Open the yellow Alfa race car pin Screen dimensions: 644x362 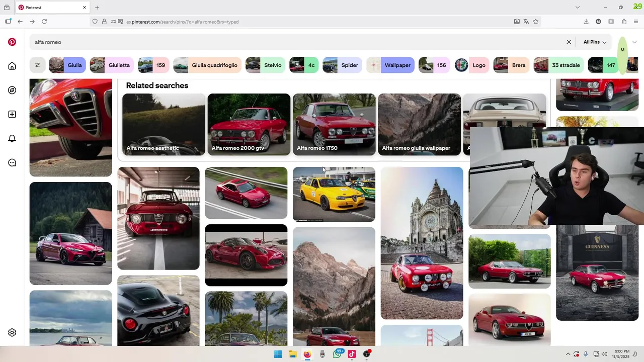pyautogui.click(x=334, y=194)
